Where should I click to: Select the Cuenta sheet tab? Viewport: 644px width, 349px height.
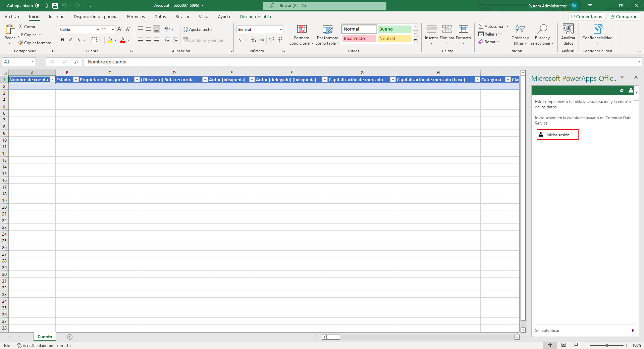(45, 337)
